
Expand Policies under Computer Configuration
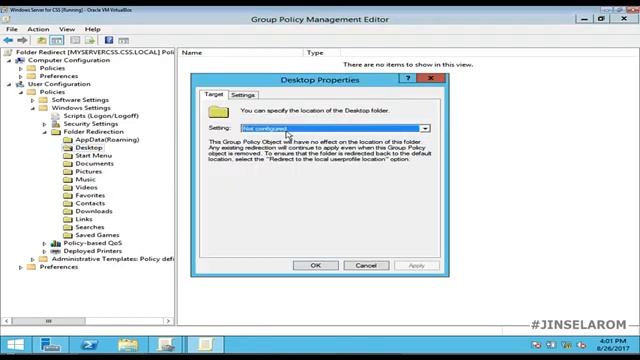point(21,69)
